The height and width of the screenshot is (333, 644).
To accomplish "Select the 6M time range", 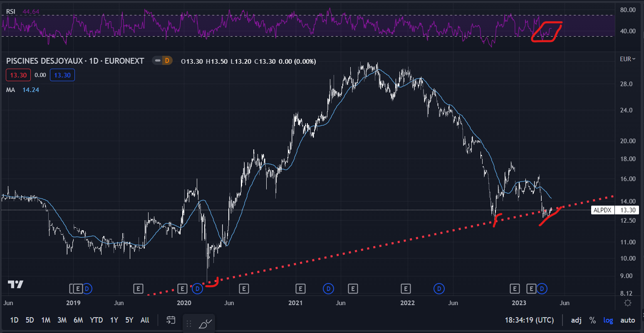I will pyautogui.click(x=78, y=320).
